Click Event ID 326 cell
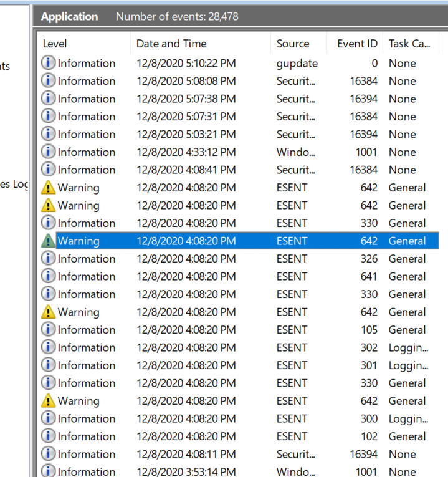Image resolution: width=448 pixels, height=477 pixels. 369,259
